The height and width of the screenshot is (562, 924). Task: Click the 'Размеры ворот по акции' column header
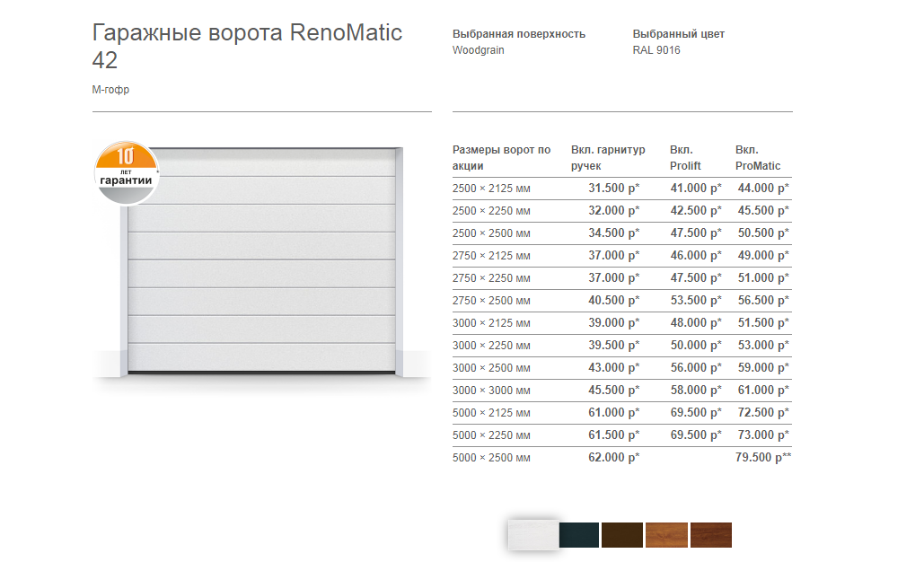(x=501, y=158)
